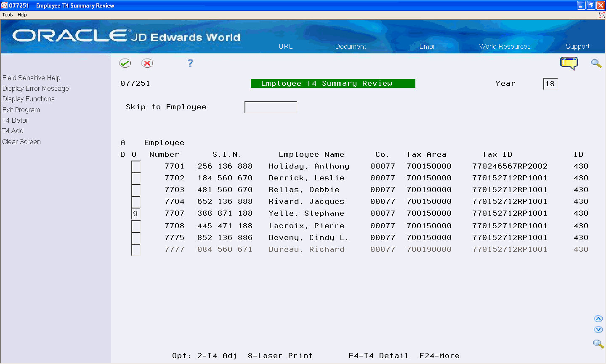Viewport: 606px width, 364px height.
Task: Select Clear Screen in sidebar
Action: 21,142
